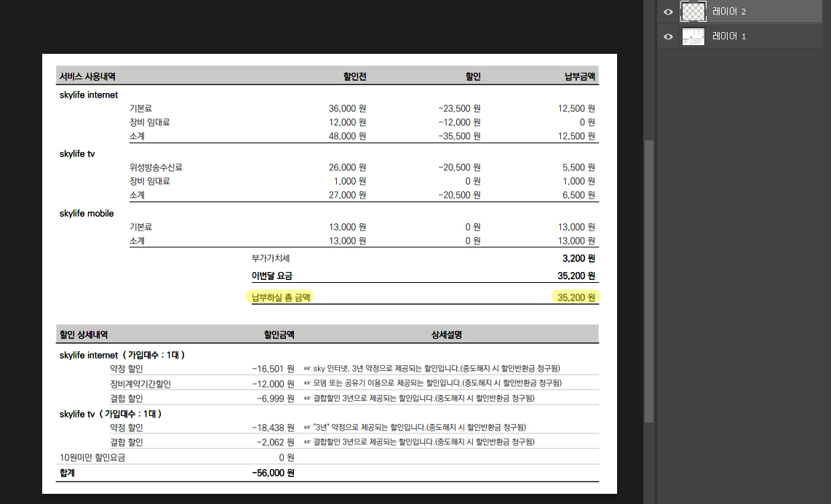This screenshot has height=504, width=831.
Task: Click the 3,200 원 tax value
Action: tap(578, 259)
